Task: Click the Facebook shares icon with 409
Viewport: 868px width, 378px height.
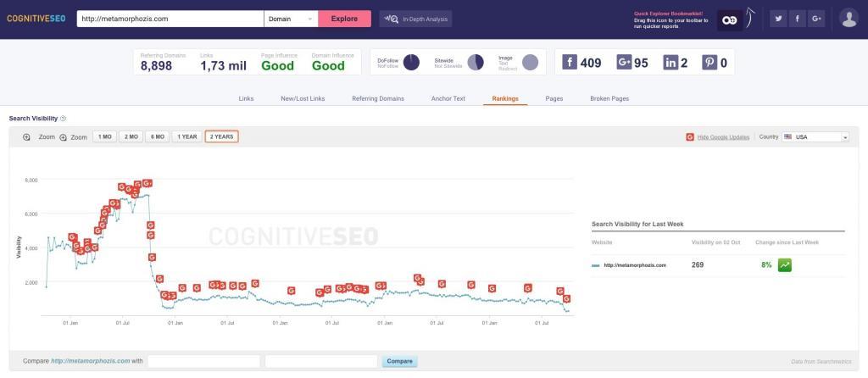Action: [570, 62]
